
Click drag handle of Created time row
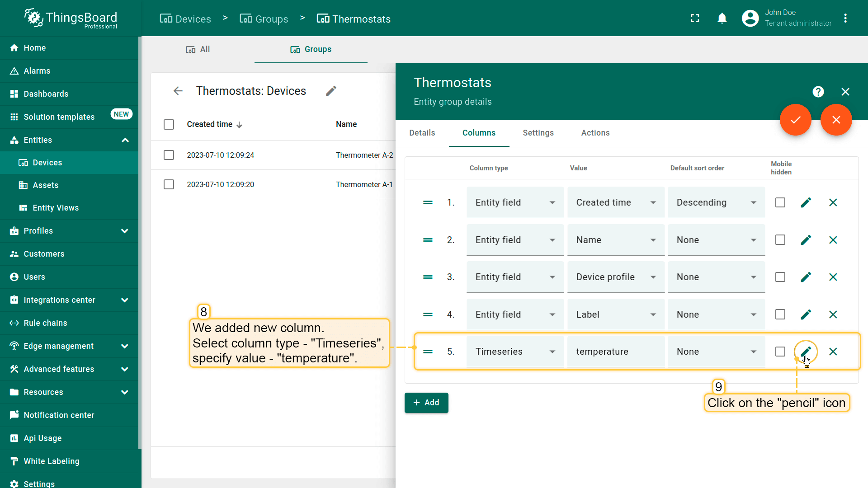428,202
